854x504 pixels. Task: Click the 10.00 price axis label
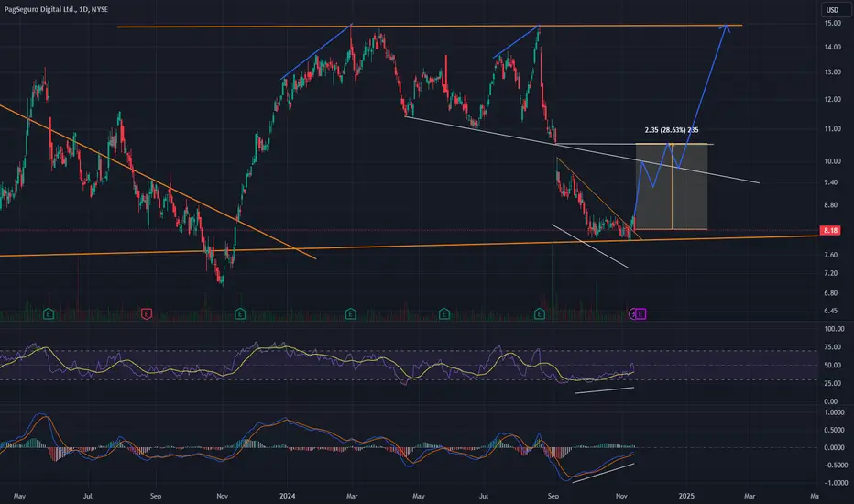point(832,161)
